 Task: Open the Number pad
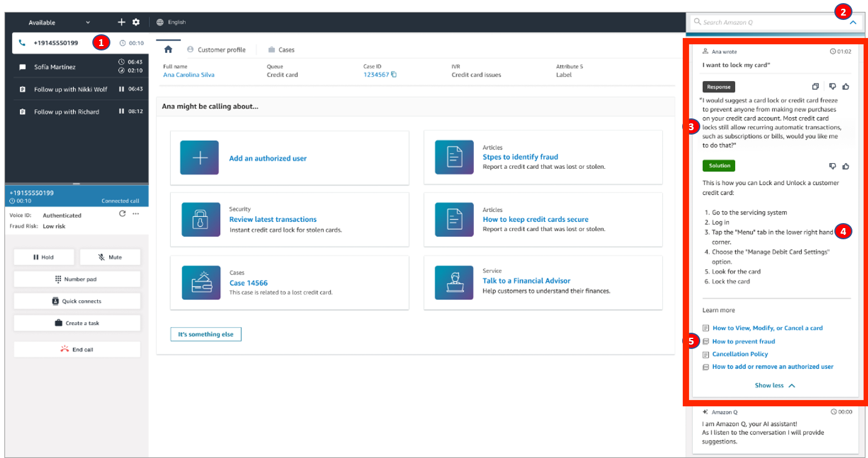(77, 279)
